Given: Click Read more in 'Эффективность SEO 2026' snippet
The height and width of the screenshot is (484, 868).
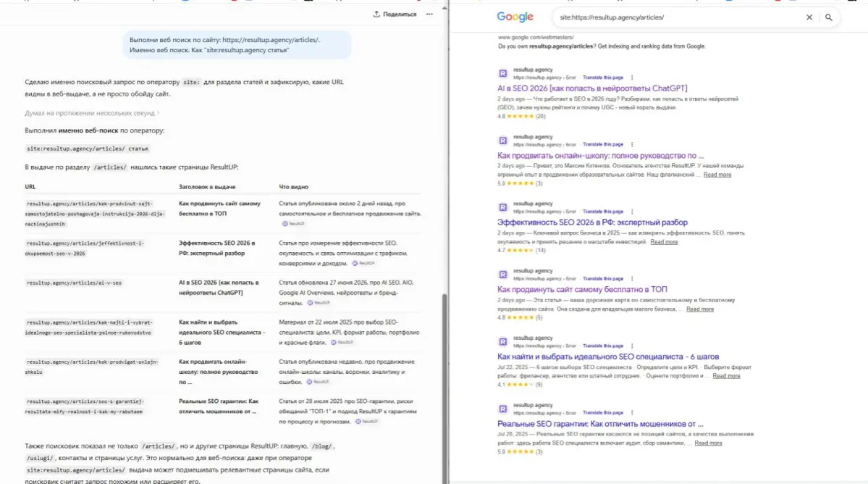Looking at the screenshot, I should 665,242.
